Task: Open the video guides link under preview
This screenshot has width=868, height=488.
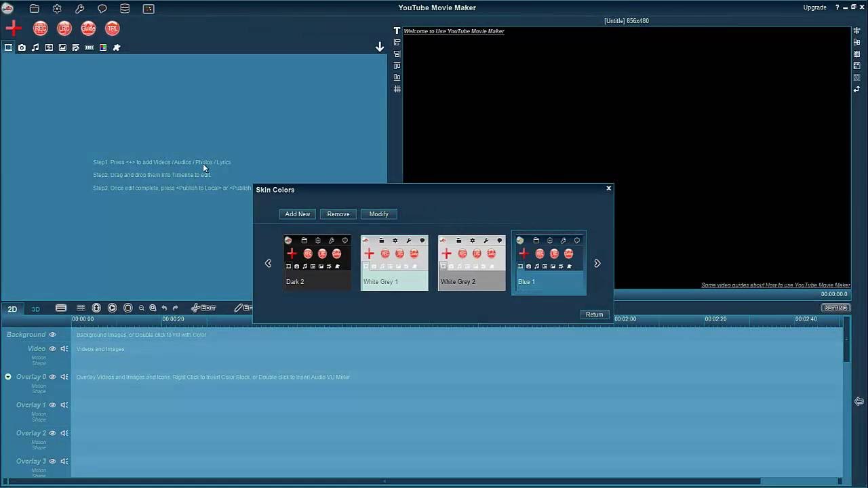Action: point(775,285)
